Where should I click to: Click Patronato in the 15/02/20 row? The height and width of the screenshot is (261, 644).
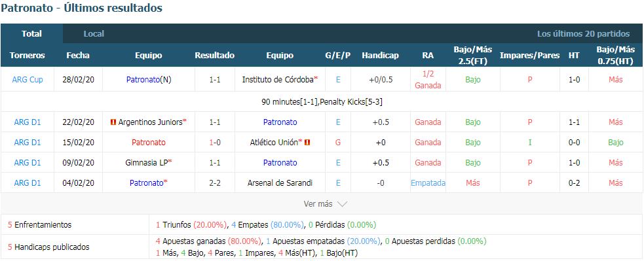coord(149,143)
